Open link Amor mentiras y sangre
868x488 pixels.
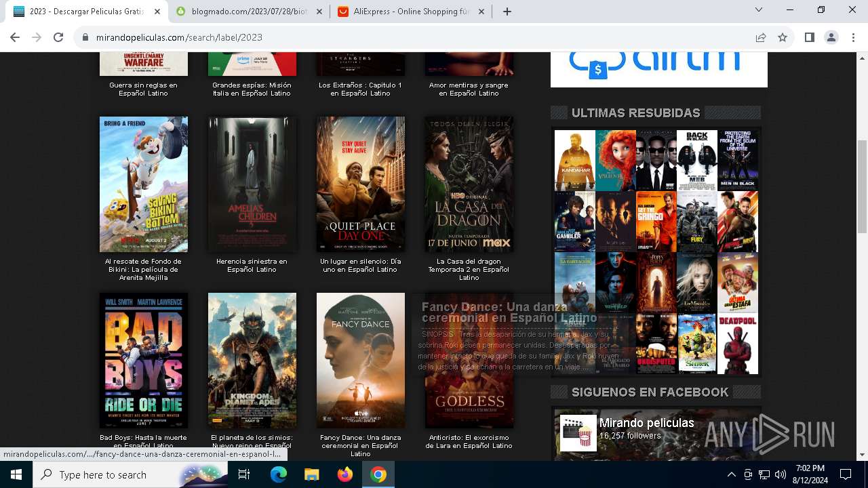click(469, 89)
